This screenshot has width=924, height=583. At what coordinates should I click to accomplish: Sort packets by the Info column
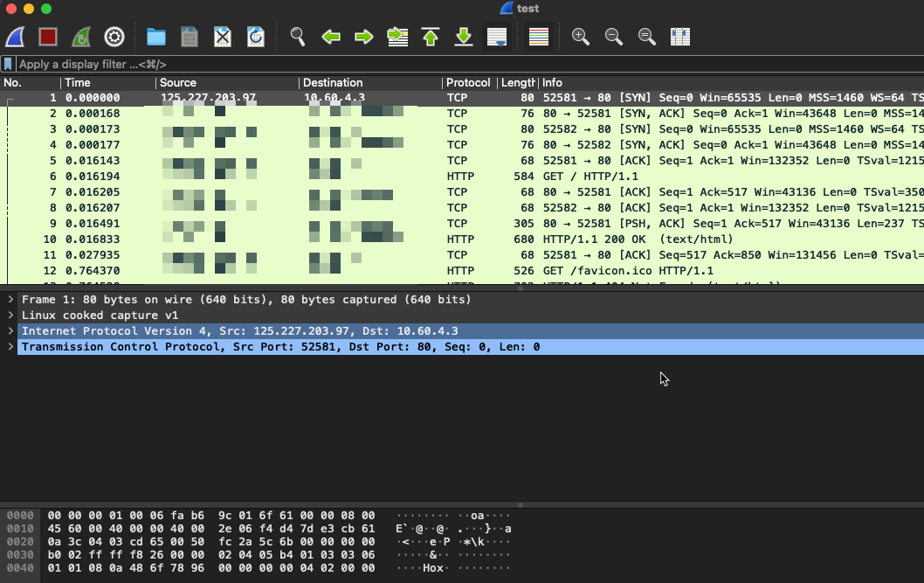coord(731,82)
